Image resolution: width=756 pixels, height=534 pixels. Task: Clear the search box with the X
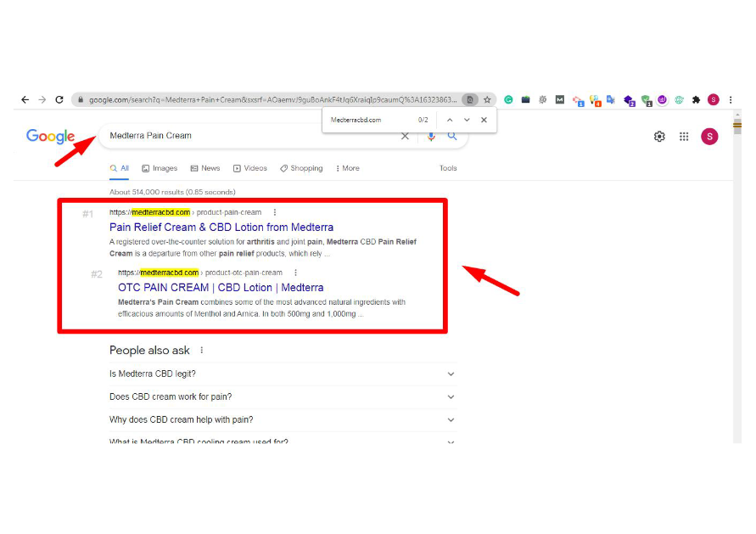[x=405, y=136]
